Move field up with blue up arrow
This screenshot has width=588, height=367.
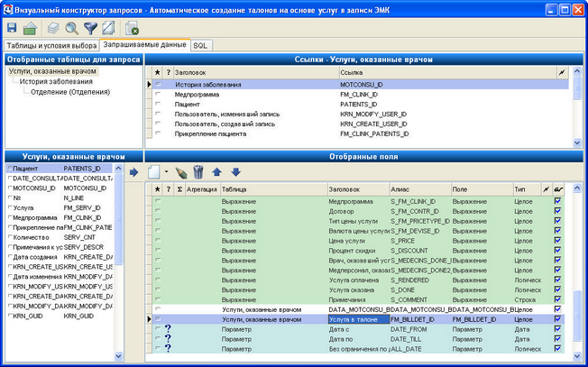(216, 172)
